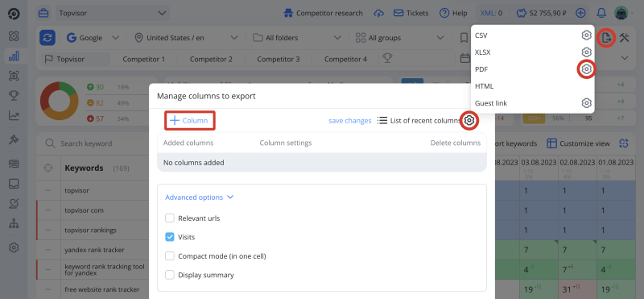The height and width of the screenshot is (299, 644).
Task: Open Guest link settings gear
Action: tap(587, 103)
